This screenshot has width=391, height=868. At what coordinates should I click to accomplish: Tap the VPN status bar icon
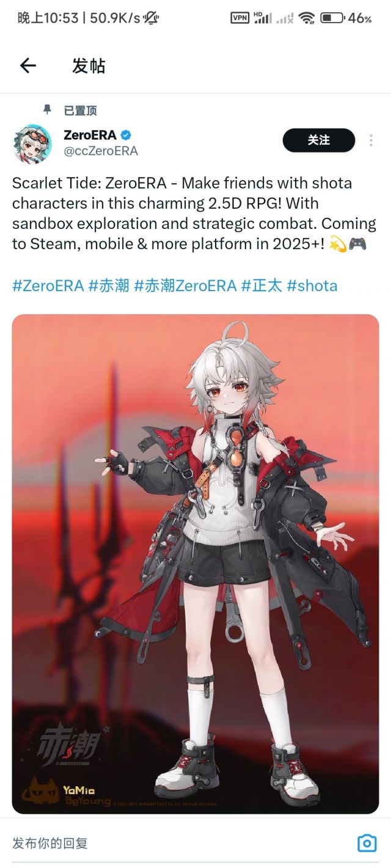click(x=239, y=18)
